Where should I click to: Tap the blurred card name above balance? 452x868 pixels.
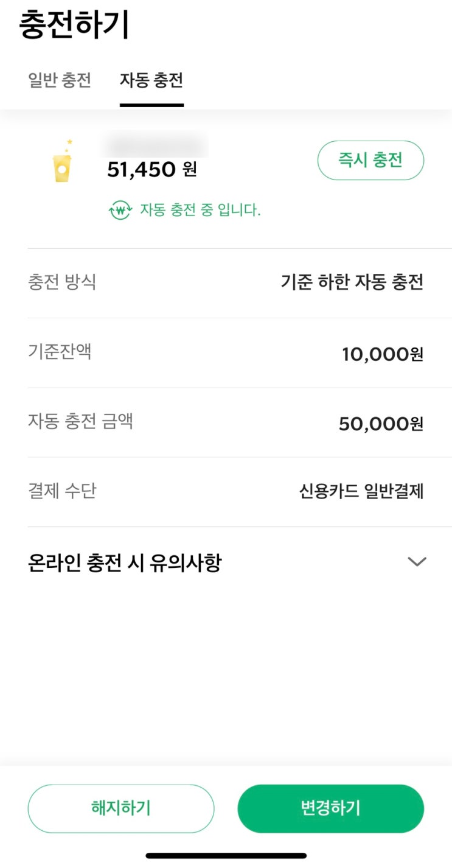[157, 144]
